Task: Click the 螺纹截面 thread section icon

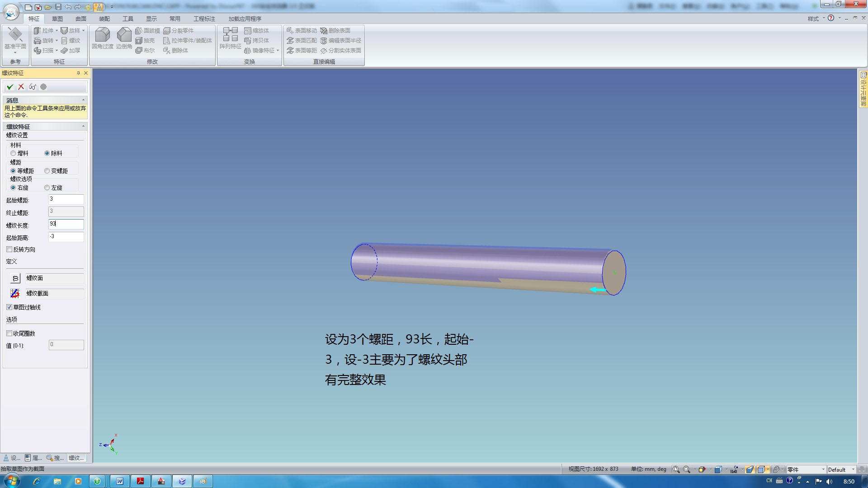Action: point(15,294)
